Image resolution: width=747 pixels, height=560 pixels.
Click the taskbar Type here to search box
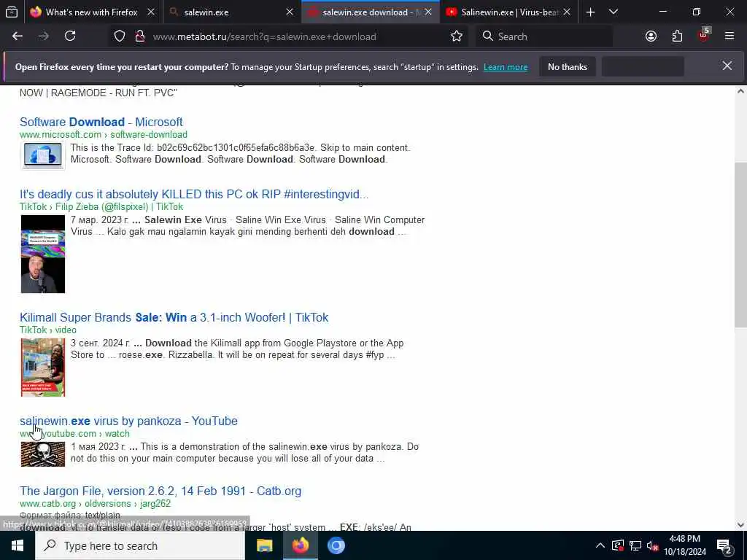(139, 545)
